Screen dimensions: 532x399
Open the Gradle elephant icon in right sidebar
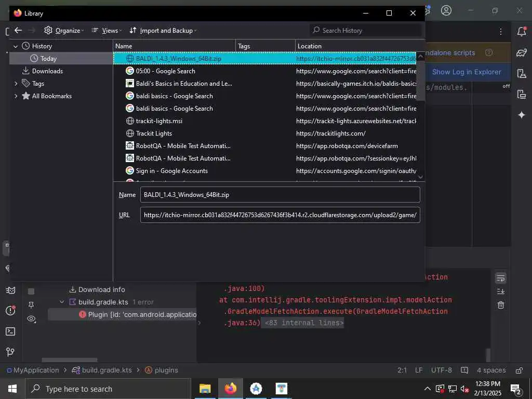(x=522, y=52)
